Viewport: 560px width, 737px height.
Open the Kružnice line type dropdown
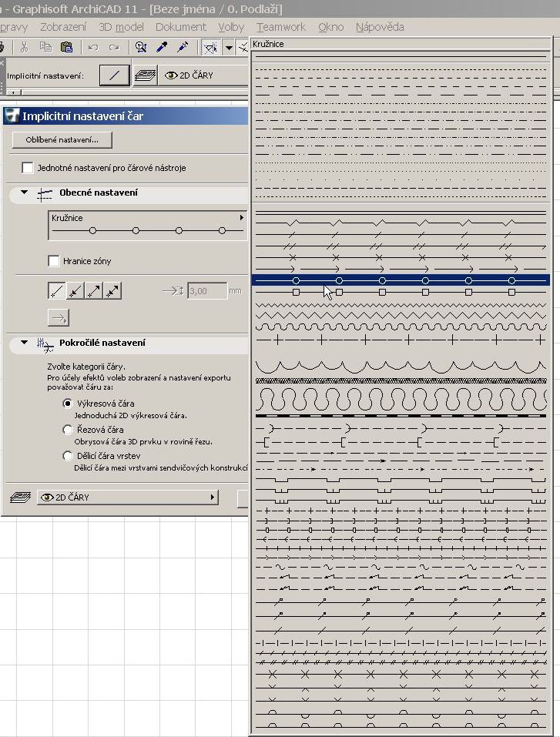(x=148, y=225)
